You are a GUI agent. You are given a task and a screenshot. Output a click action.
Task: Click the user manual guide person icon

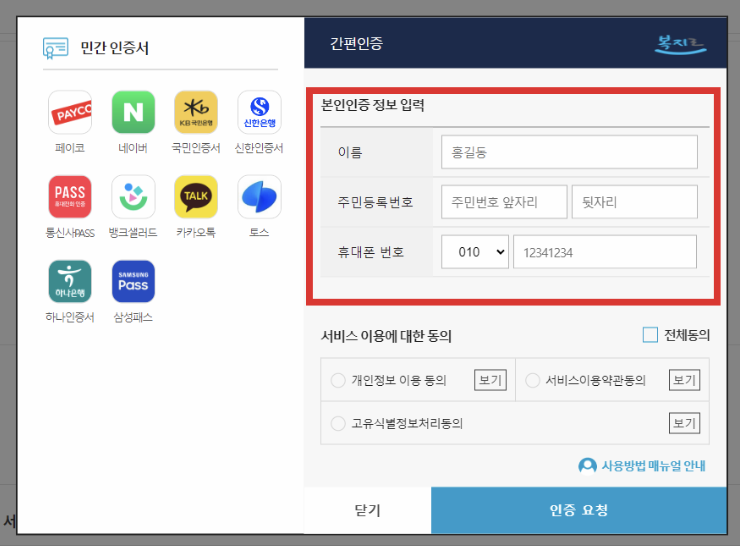click(587, 466)
